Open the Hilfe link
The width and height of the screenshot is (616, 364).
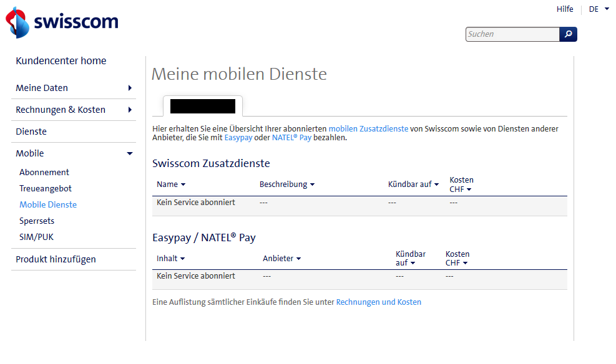coord(564,9)
